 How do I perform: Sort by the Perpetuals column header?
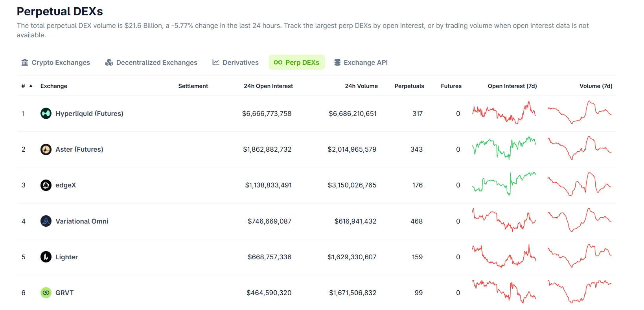pos(409,86)
